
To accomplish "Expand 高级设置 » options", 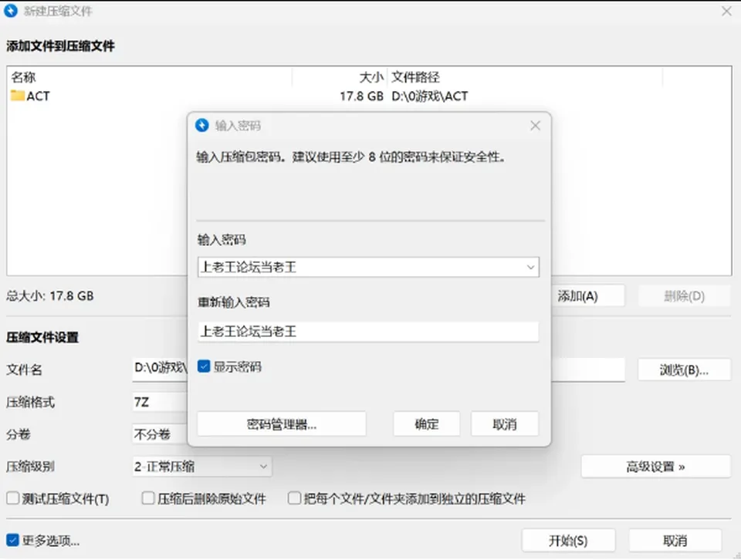I will click(x=655, y=467).
